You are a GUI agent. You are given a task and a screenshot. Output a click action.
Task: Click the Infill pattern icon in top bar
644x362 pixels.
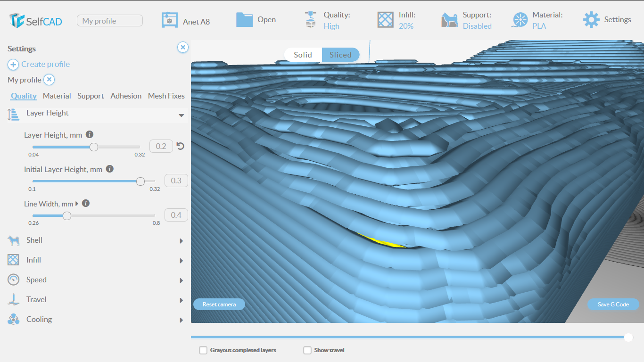coord(385,20)
